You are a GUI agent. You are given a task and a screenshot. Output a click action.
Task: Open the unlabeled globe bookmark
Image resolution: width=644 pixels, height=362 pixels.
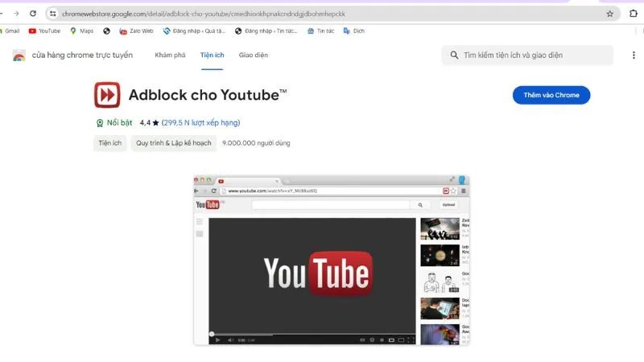pos(106,31)
